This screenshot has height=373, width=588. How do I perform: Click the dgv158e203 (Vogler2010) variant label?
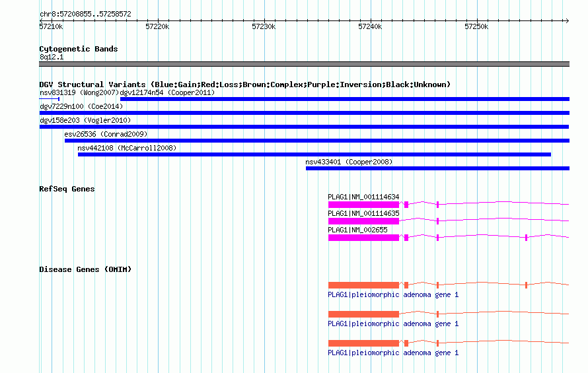[x=85, y=120]
